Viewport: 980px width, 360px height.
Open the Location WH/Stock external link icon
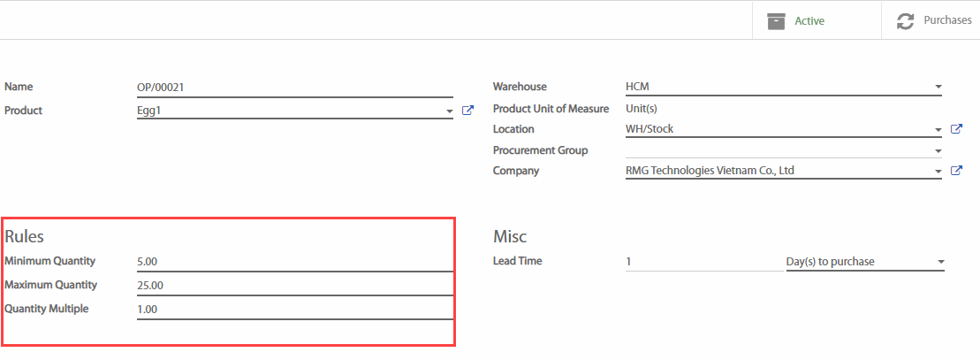coord(956,129)
